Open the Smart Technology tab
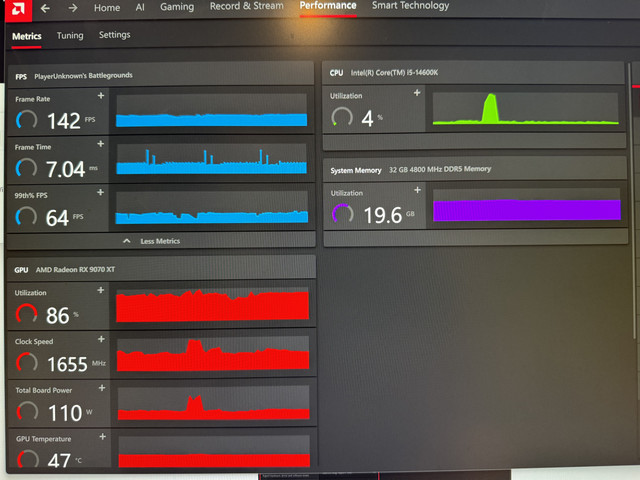This screenshot has height=480, width=640. coord(410,5)
